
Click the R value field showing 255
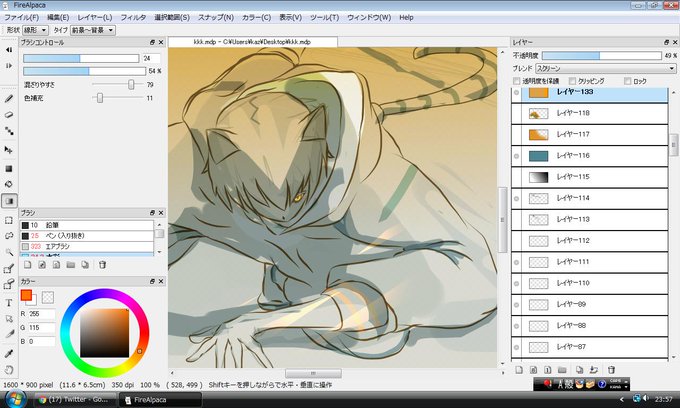pos(42,314)
